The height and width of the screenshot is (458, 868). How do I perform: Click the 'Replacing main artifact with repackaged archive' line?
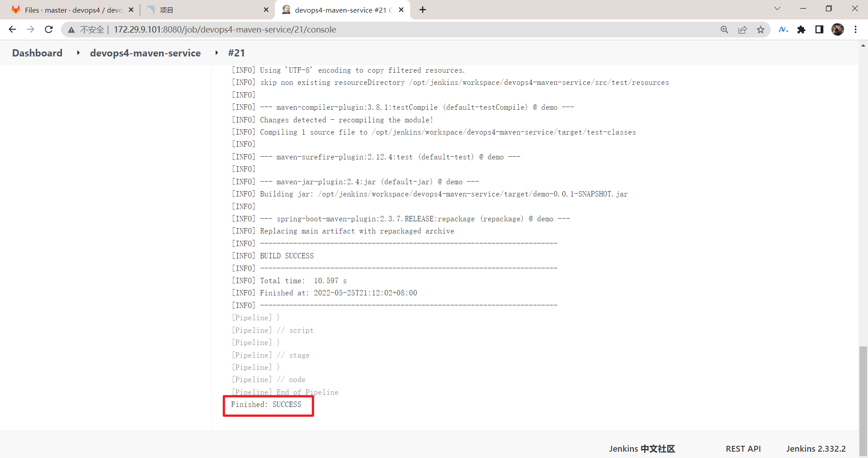[343, 231]
